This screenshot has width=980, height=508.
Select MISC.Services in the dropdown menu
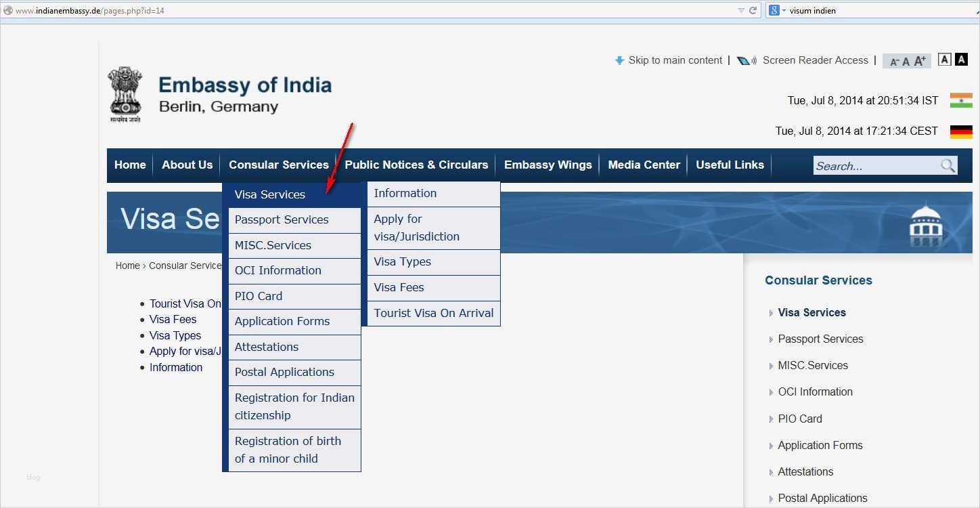point(294,245)
